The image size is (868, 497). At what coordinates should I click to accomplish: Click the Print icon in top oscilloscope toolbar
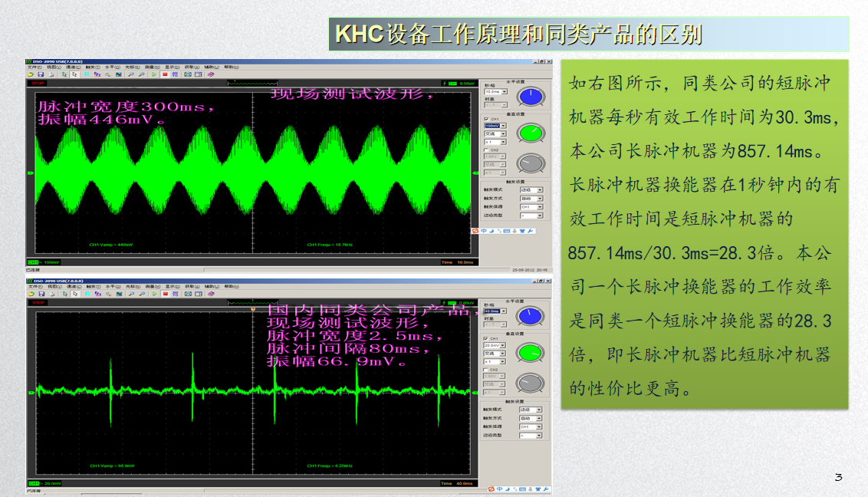point(49,74)
